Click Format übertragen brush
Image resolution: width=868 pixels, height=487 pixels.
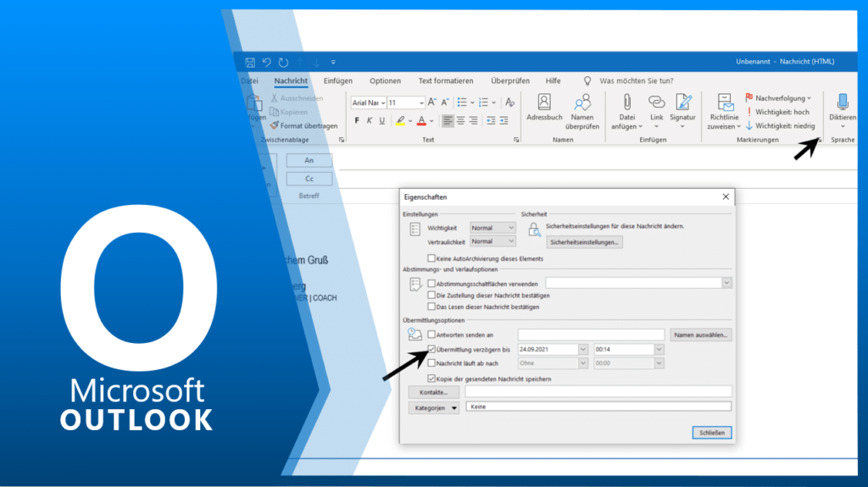coord(303,125)
